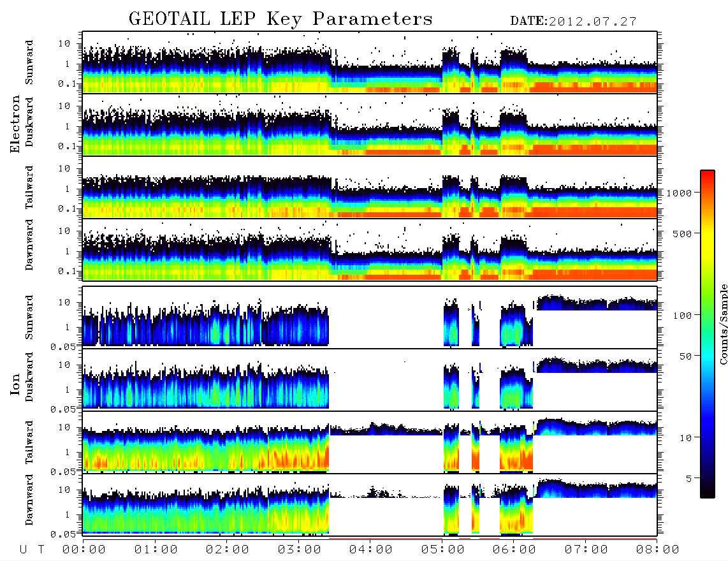Click the "05:00" time tick label
The height and width of the screenshot is (561, 728).
[443, 550]
